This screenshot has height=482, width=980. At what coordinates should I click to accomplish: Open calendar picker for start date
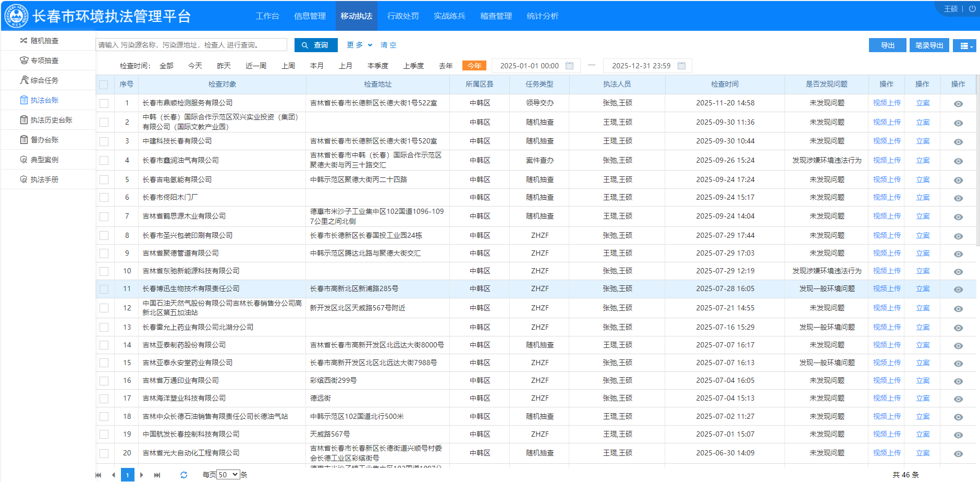point(570,66)
